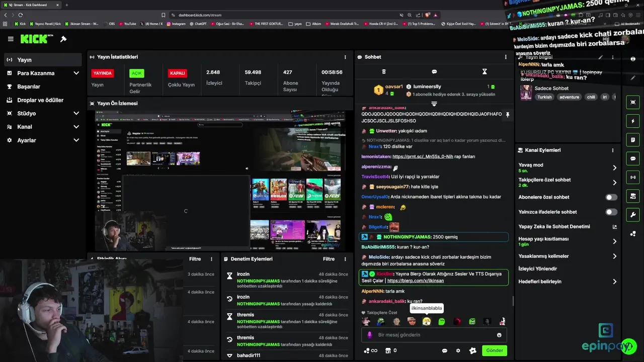
Task: Click the Gönder send button
Action: 495,350
